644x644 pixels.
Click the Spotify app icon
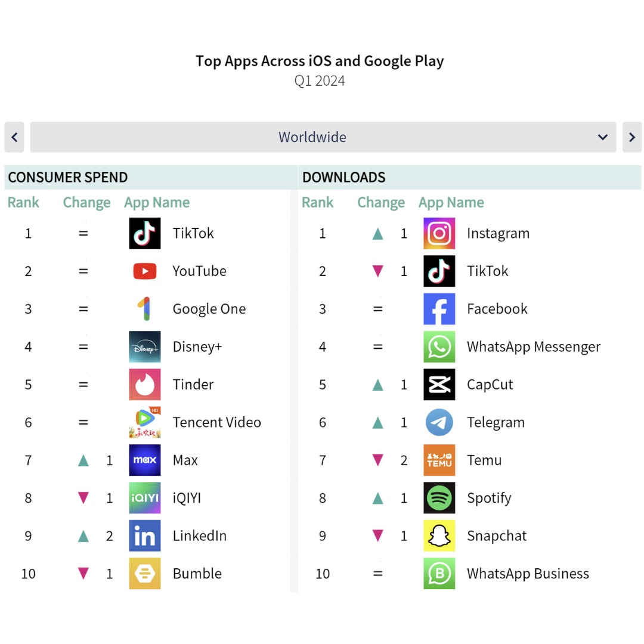[x=439, y=498]
